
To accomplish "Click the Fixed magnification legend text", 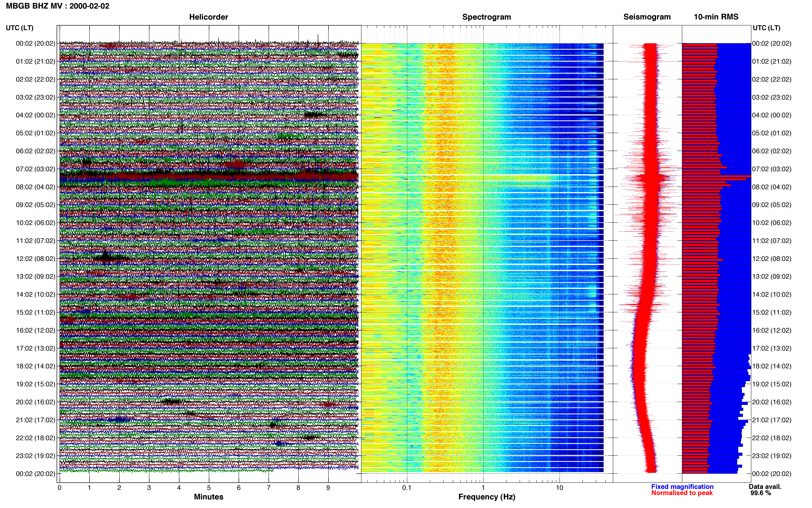I will point(682,486).
